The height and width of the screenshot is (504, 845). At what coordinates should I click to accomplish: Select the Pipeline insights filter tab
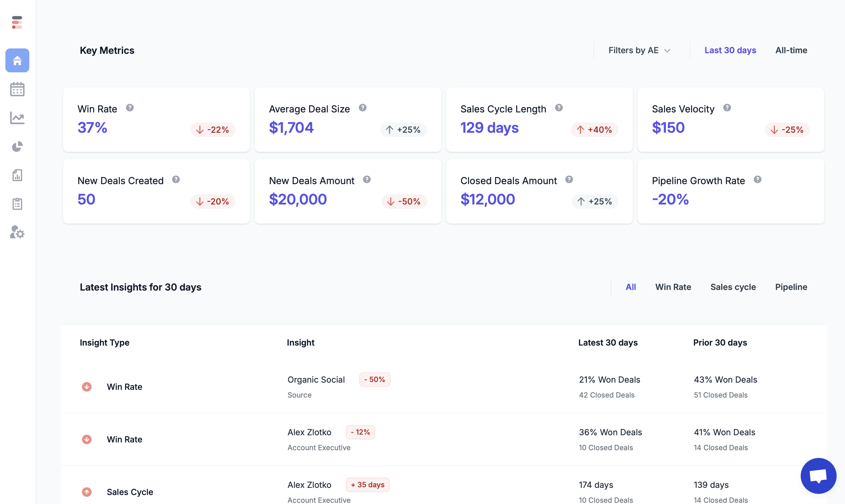point(791,287)
